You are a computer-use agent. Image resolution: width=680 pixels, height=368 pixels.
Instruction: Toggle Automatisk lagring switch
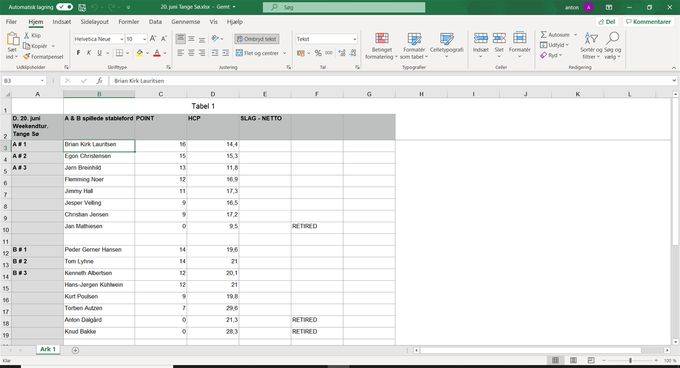(x=65, y=7)
